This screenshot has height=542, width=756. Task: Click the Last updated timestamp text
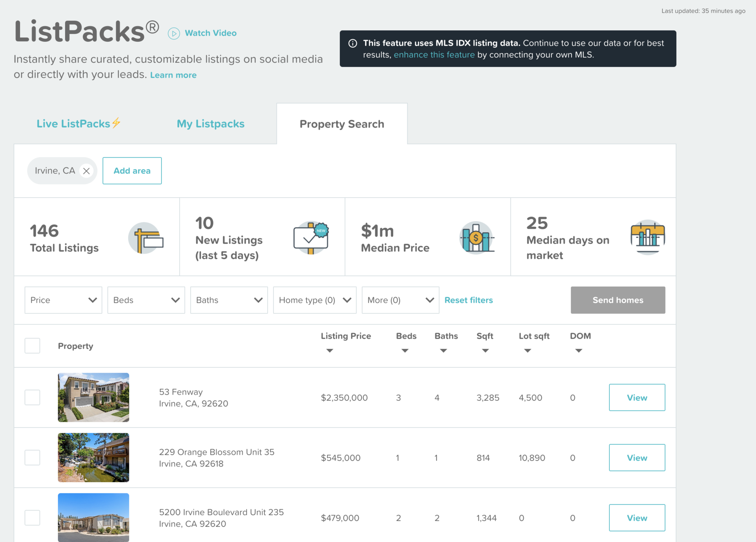point(703,11)
